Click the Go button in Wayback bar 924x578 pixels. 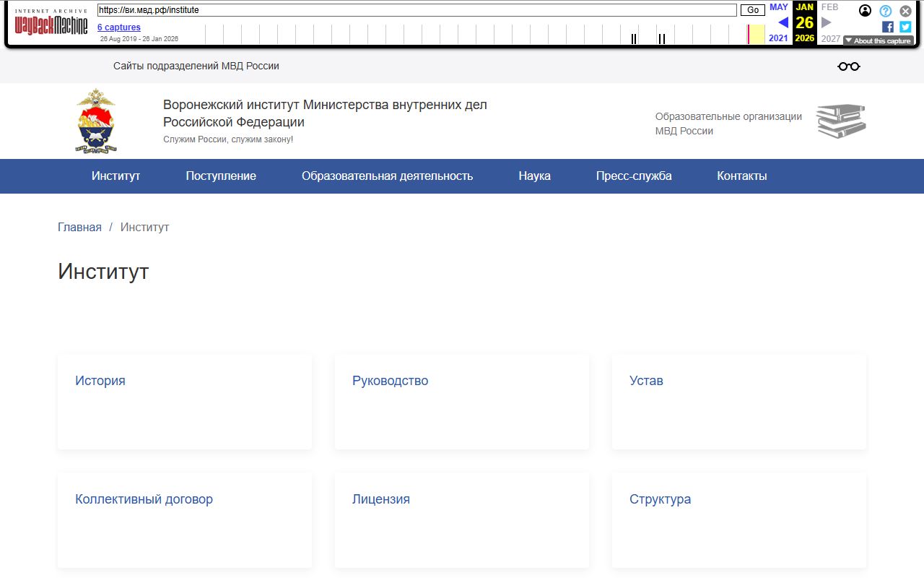753,10
